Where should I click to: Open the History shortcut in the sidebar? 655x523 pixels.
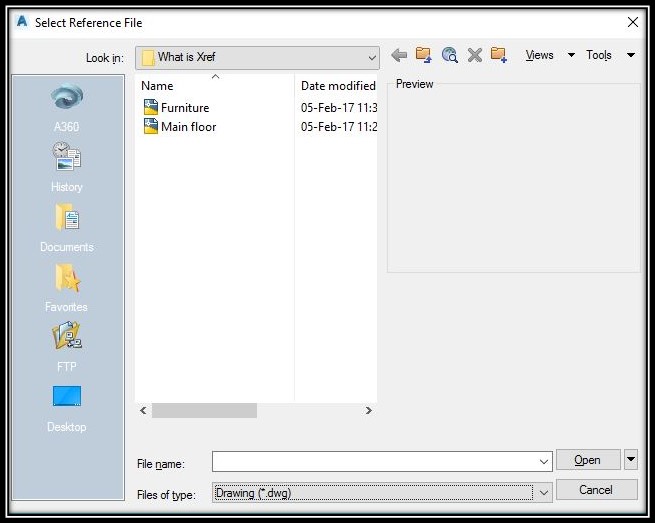[67, 167]
